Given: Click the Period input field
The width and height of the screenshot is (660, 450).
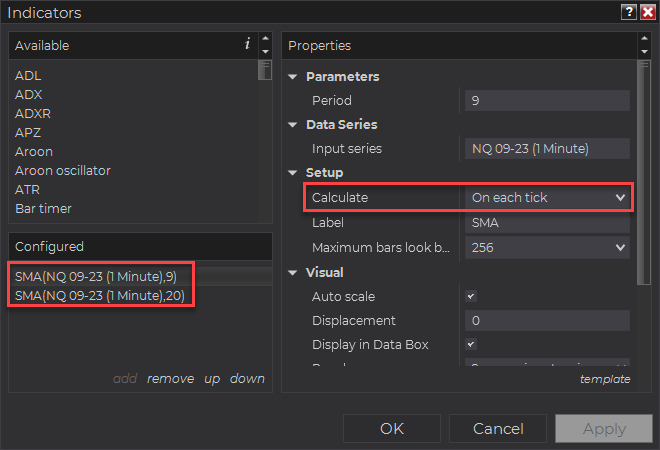Looking at the screenshot, I should (x=547, y=101).
